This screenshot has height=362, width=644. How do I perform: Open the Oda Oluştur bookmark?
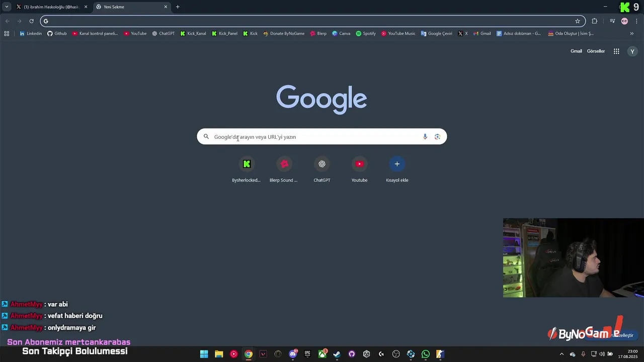coord(571,34)
